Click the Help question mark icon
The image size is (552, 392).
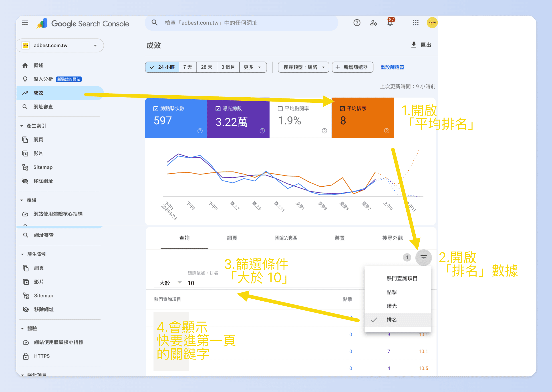tap(357, 23)
